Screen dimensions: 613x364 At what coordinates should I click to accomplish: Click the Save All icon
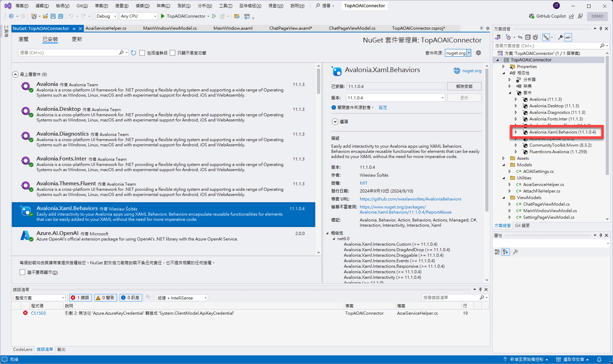click(x=61, y=16)
